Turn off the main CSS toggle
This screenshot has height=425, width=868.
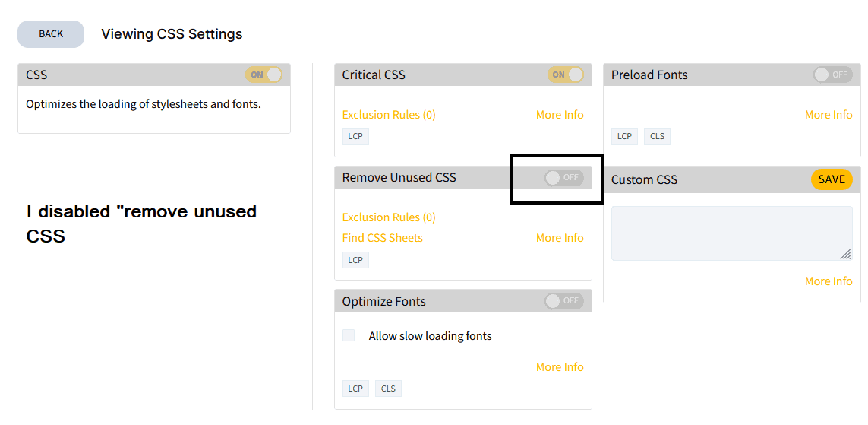click(x=264, y=75)
